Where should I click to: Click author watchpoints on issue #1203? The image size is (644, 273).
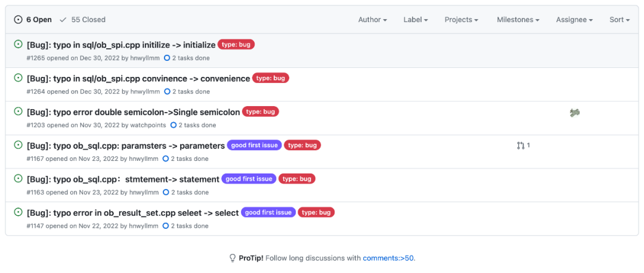coord(148,125)
